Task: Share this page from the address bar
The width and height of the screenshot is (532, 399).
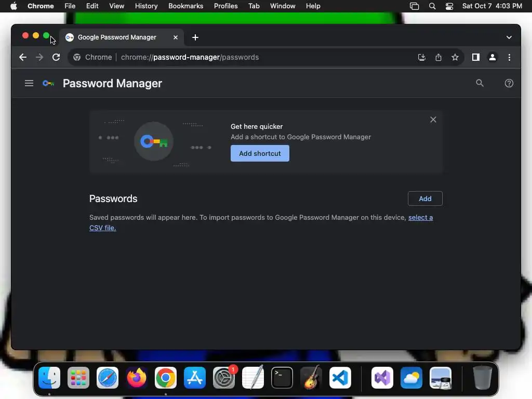Action: 438,57
